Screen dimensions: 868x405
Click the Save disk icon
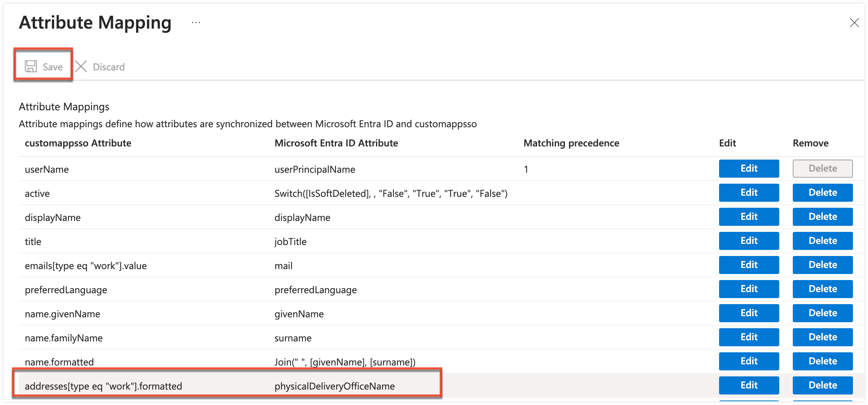[31, 66]
